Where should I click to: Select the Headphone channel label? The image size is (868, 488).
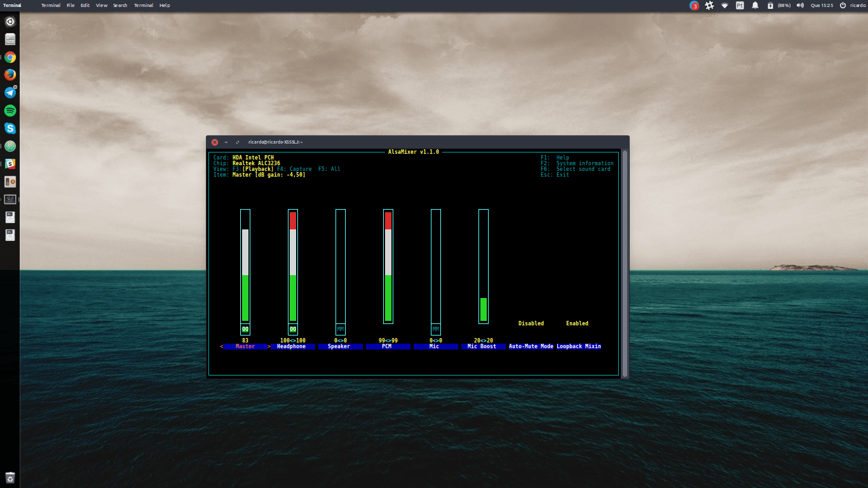pos(293,347)
